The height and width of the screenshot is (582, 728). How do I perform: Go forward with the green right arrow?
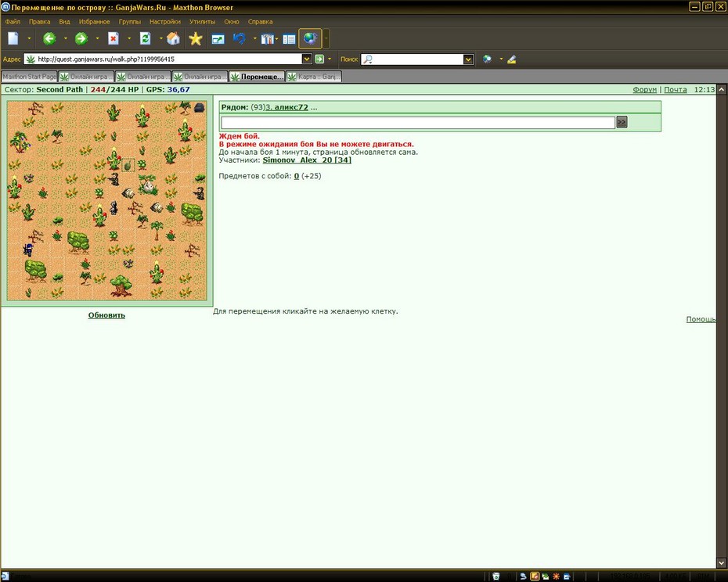click(x=81, y=38)
